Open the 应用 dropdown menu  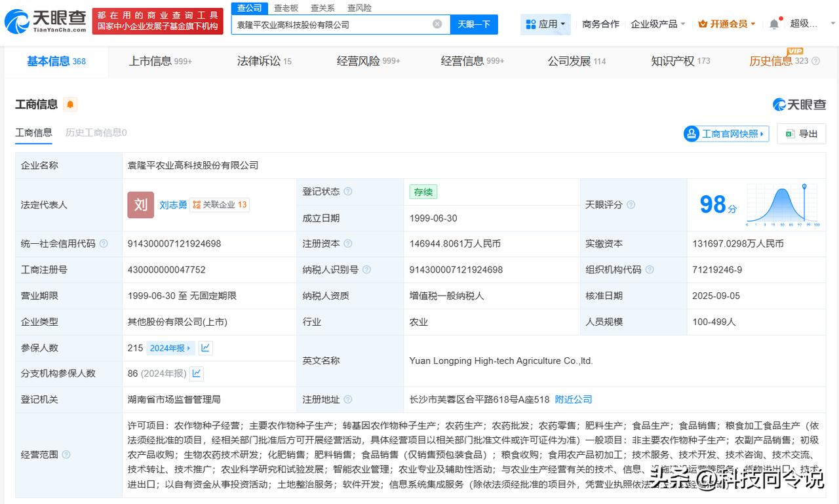(x=545, y=24)
